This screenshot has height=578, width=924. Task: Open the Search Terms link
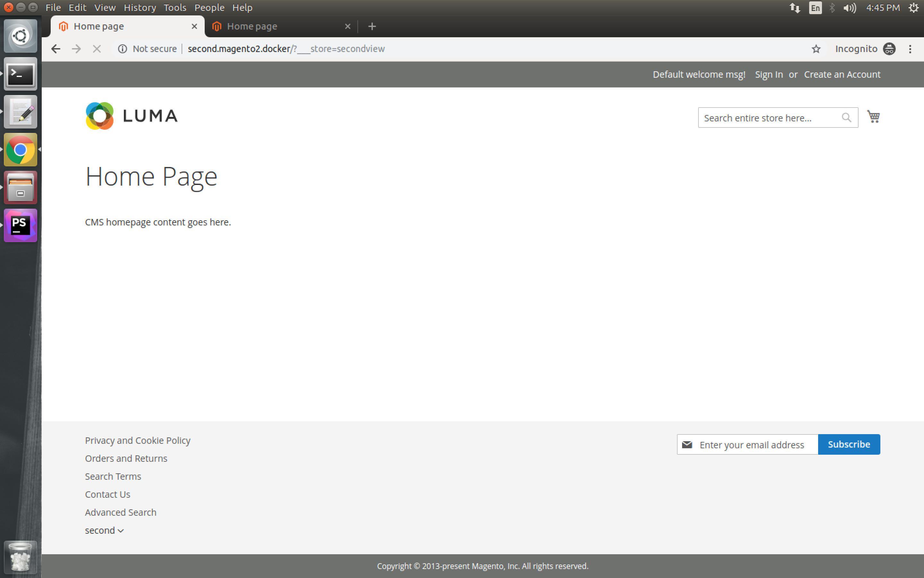pyautogui.click(x=113, y=477)
